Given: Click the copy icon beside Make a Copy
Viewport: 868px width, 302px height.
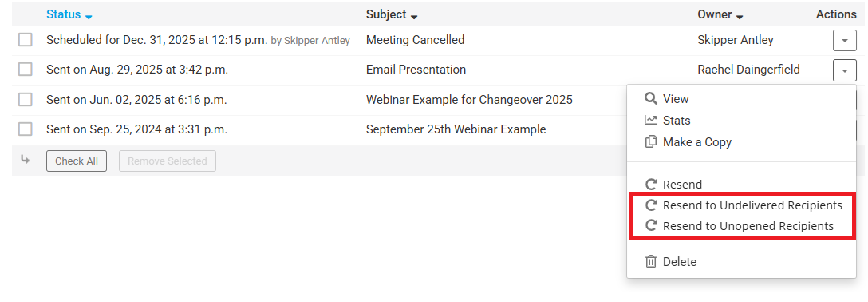Looking at the screenshot, I should pyautogui.click(x=651, y=142).
